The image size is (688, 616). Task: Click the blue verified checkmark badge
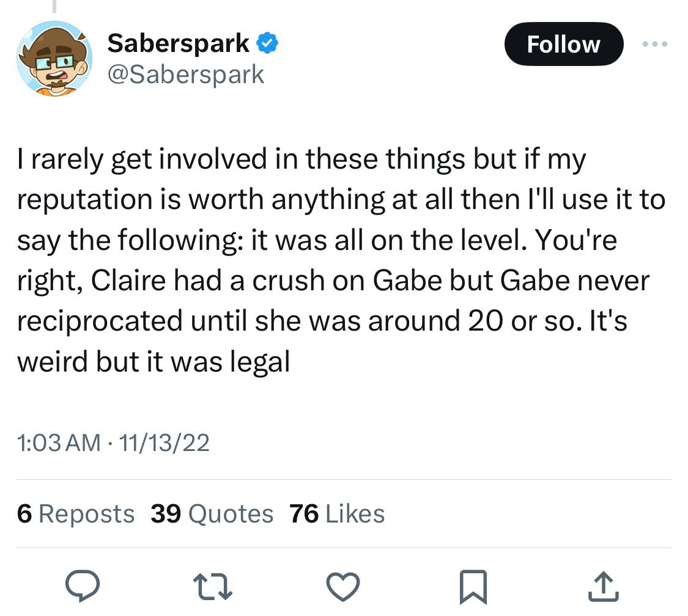coord(268,43)
